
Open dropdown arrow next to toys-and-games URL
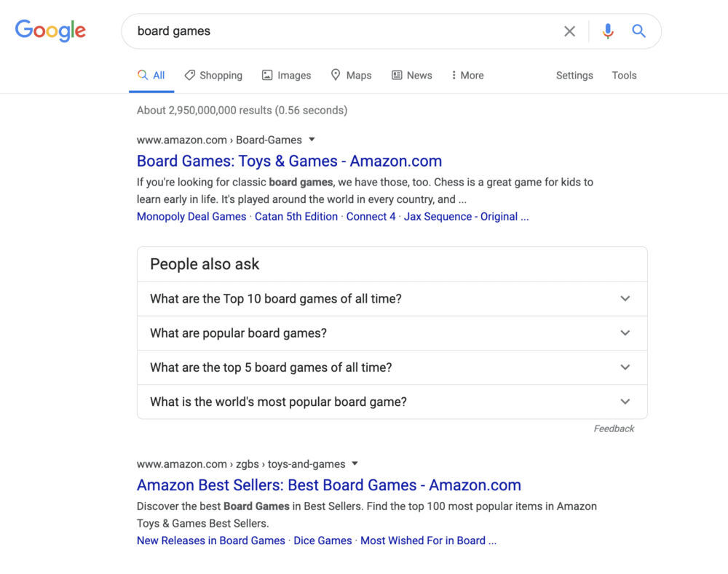[x=355, y=463]
